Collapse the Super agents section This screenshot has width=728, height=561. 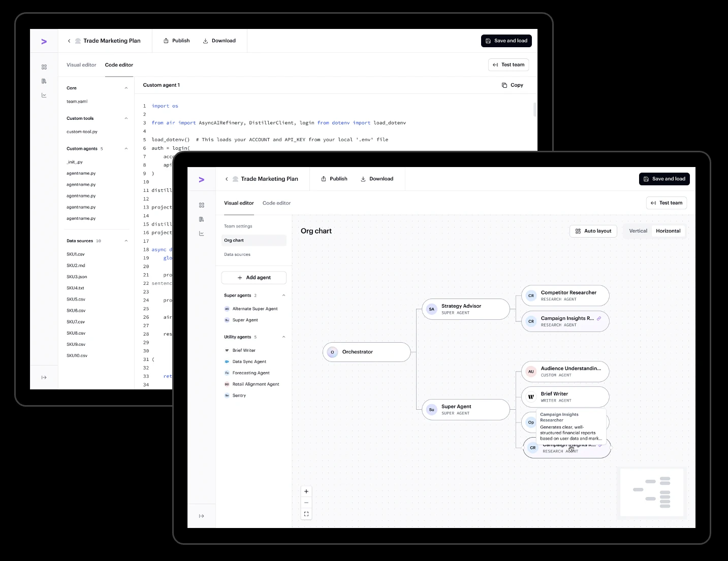[283, 295]
